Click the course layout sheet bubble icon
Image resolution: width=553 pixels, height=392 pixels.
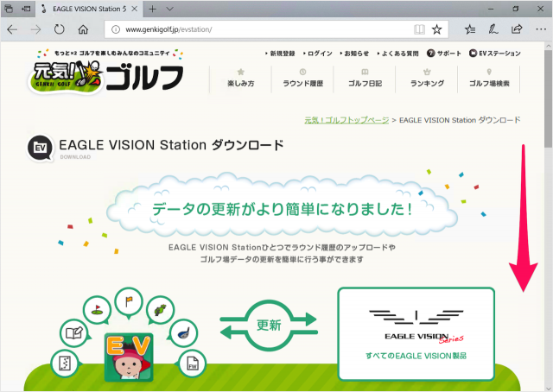tap(66, 364)
